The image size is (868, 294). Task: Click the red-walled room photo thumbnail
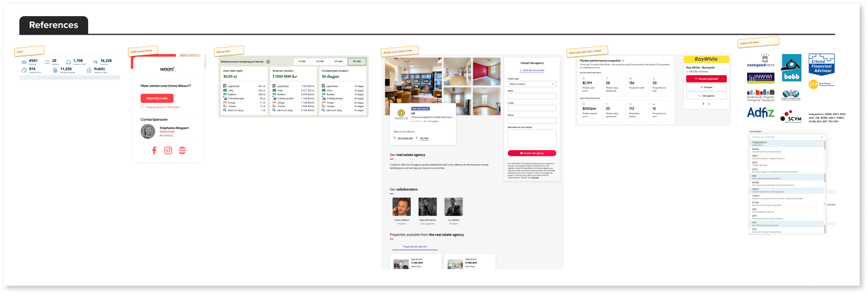pyautogui.click(x=485, y=72)
